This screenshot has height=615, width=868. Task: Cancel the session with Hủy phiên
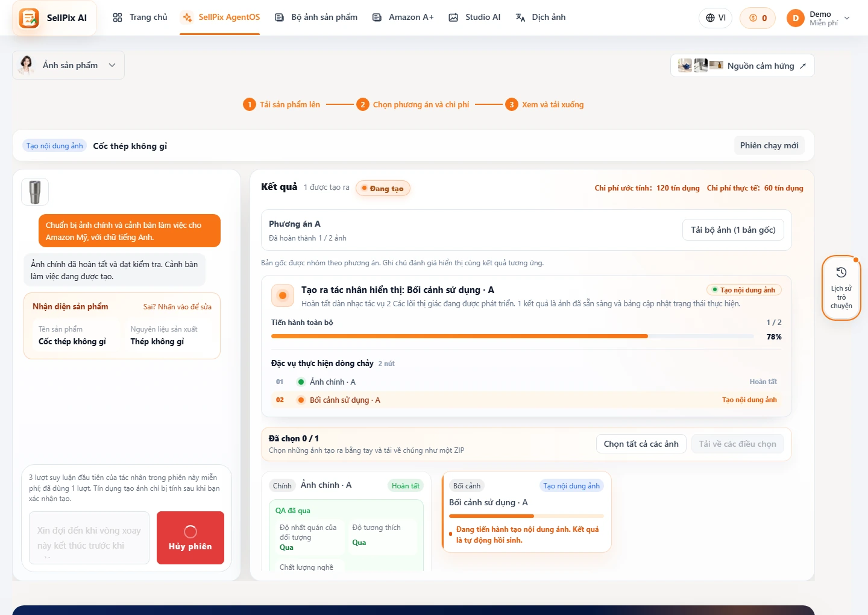pos(190,538)
